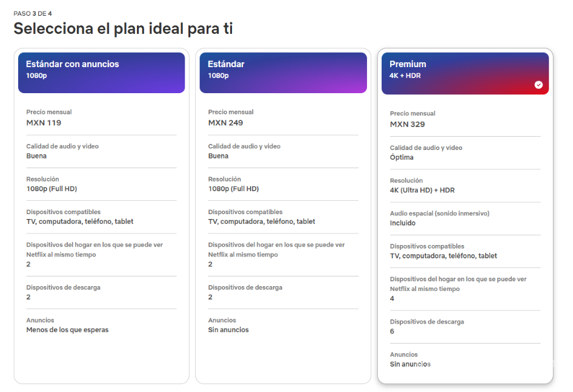This screenshot has width=573, height=392.
Task: Select the Premium 4K + HDR header
Action: click(x=465, y=73)
